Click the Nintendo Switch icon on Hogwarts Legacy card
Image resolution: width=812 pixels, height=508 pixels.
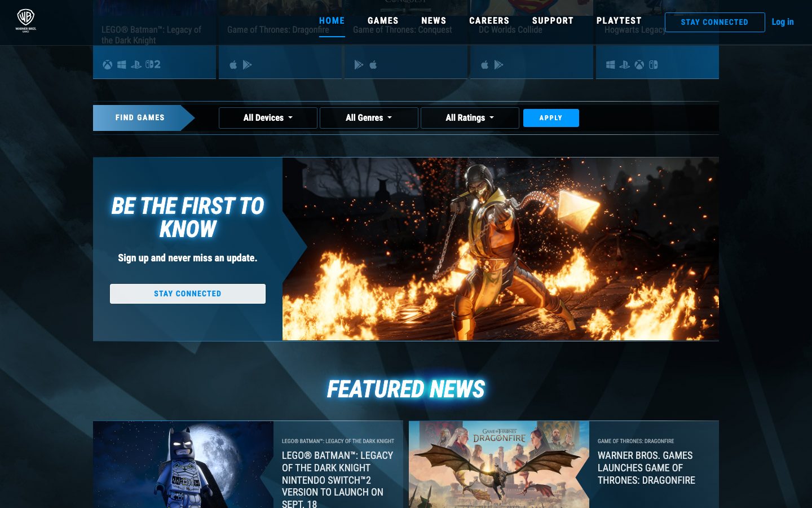653,65
